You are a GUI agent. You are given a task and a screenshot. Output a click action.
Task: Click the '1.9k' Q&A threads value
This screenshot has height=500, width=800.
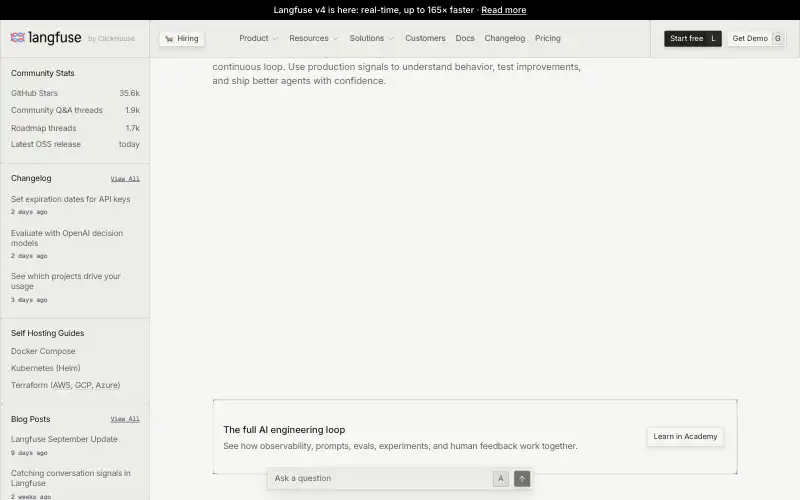132,110
